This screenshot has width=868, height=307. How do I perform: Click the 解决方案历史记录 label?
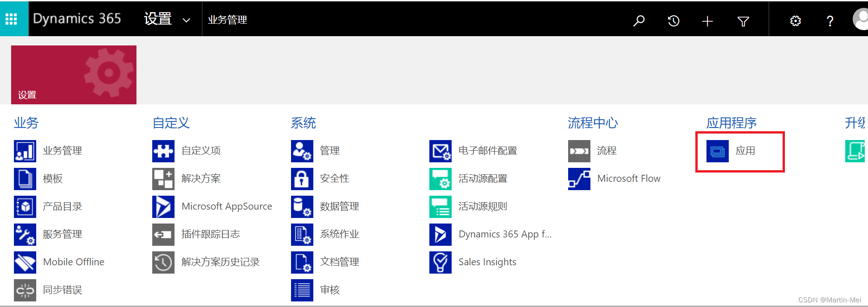click(x=220, y=262)
